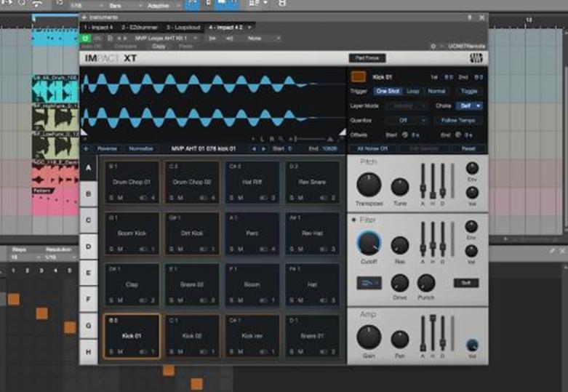Click the orange pad color swatch

point(358,76)
